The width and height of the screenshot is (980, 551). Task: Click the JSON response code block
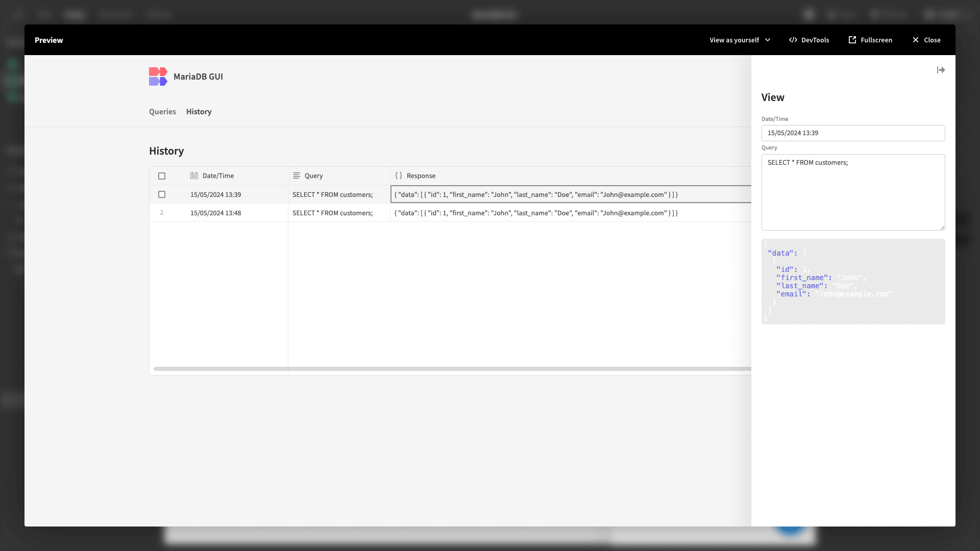click(x=853, y=282)
